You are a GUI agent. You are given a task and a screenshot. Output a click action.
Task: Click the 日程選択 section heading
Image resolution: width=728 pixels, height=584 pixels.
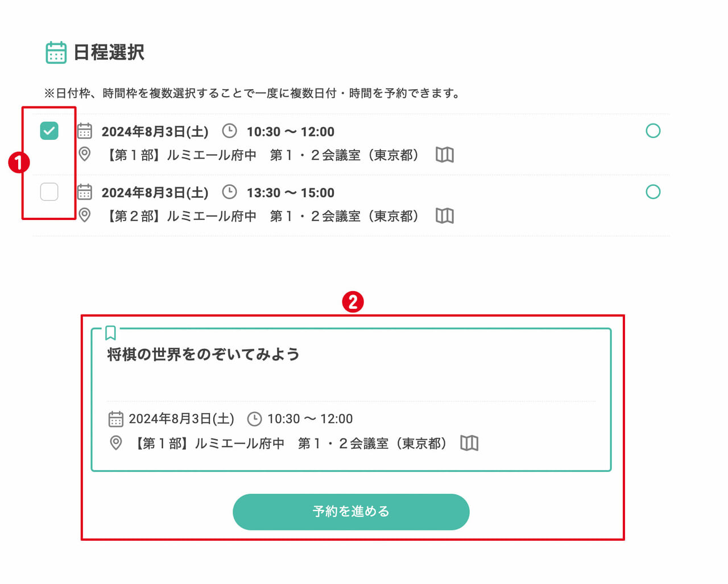[109, 52]
